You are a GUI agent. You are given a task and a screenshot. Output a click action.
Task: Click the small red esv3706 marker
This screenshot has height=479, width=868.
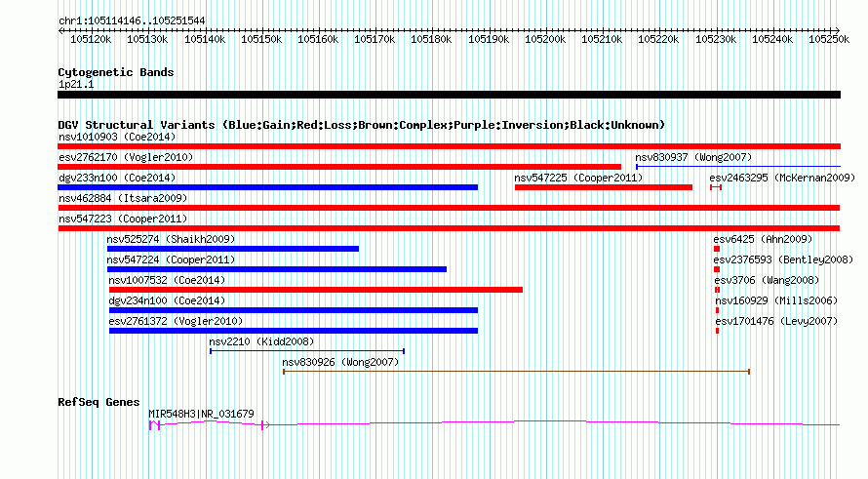point(718,290)
